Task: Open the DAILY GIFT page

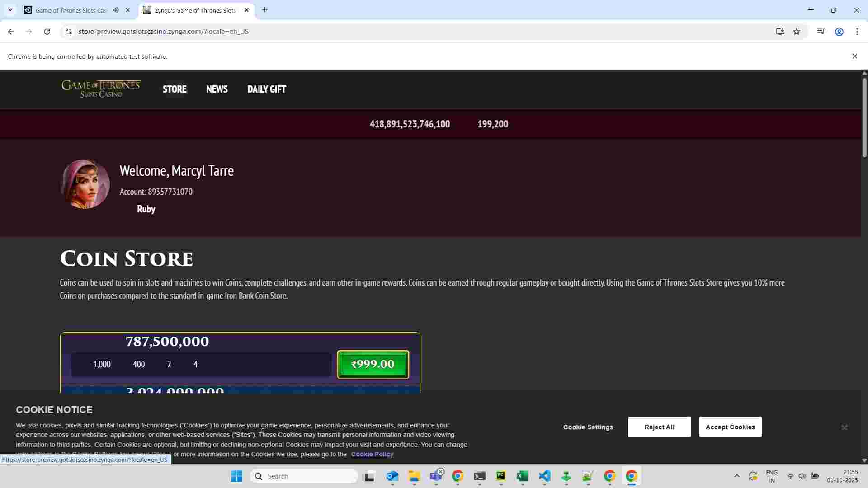Action: tap(266, 89)
